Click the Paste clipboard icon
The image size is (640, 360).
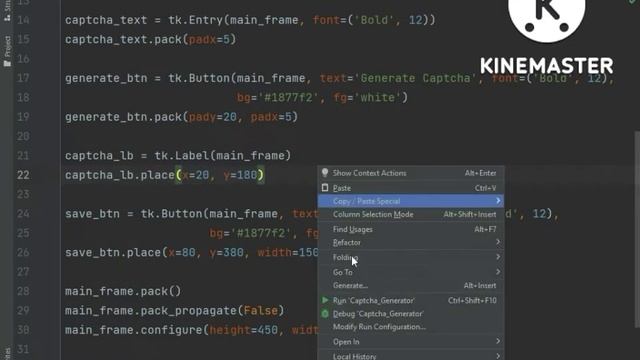[x=325, y=188]
